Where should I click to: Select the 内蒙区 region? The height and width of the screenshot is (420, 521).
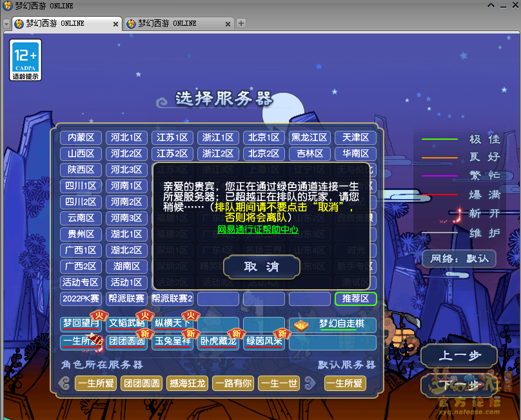coord(81,137)
